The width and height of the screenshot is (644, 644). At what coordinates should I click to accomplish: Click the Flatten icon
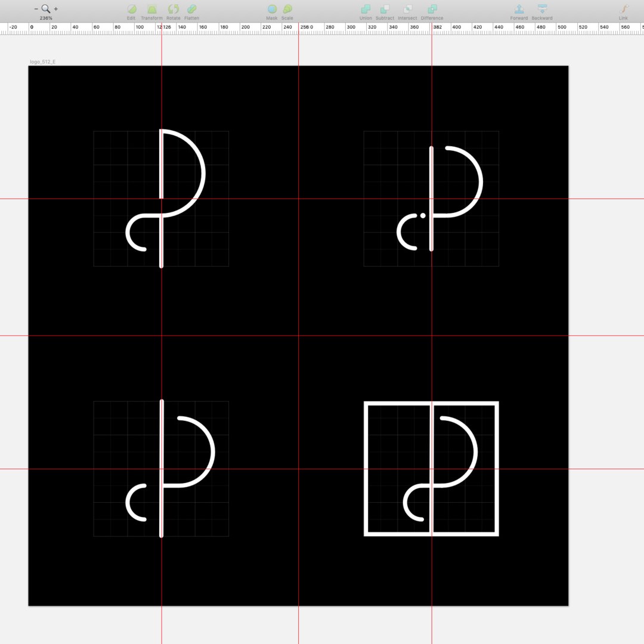[192, 9]
